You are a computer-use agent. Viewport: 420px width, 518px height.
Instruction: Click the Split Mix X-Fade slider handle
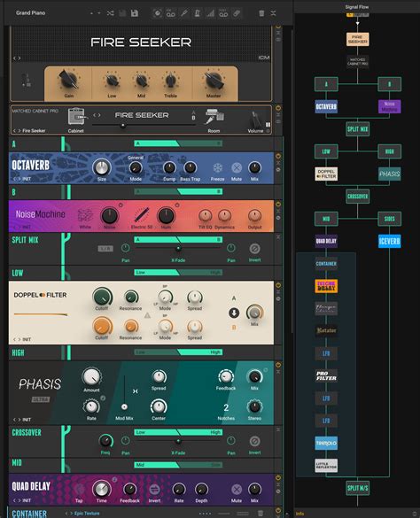(x=178, y=248)
